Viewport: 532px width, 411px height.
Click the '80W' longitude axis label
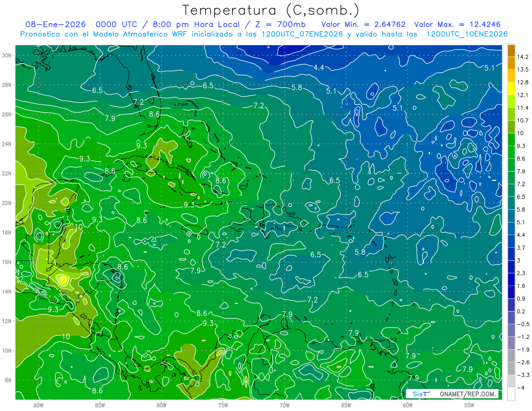click(x=161, y=405)
